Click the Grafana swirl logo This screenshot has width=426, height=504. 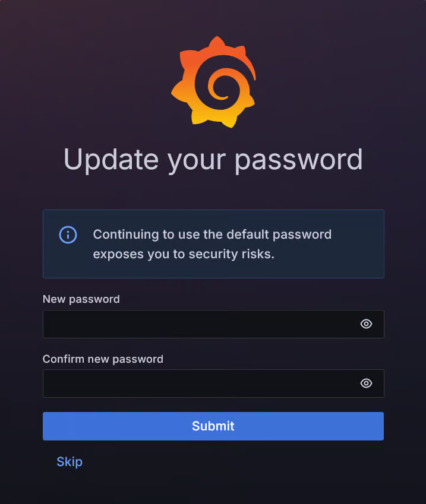(x=213, y=82)
